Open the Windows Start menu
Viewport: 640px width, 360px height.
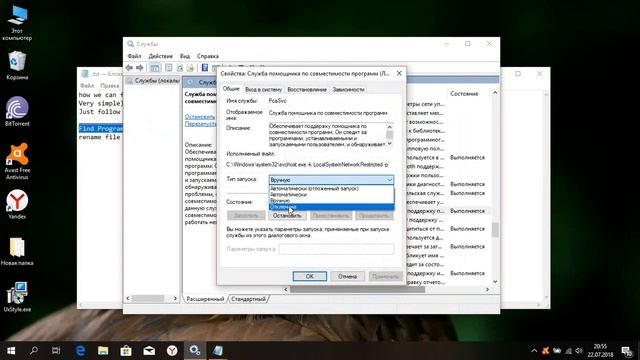pos(11,351)
